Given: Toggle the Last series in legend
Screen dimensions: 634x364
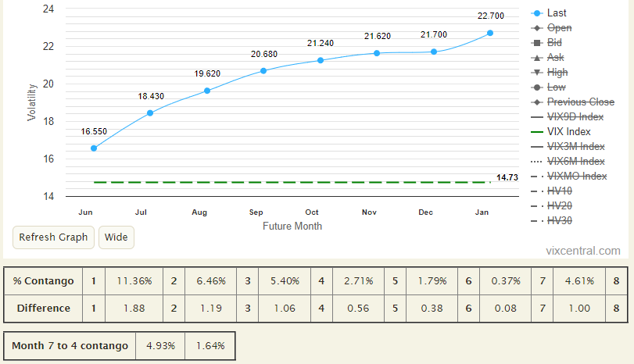Looking at the screenshot, I should pyautogui.click(x=557, y=13).
